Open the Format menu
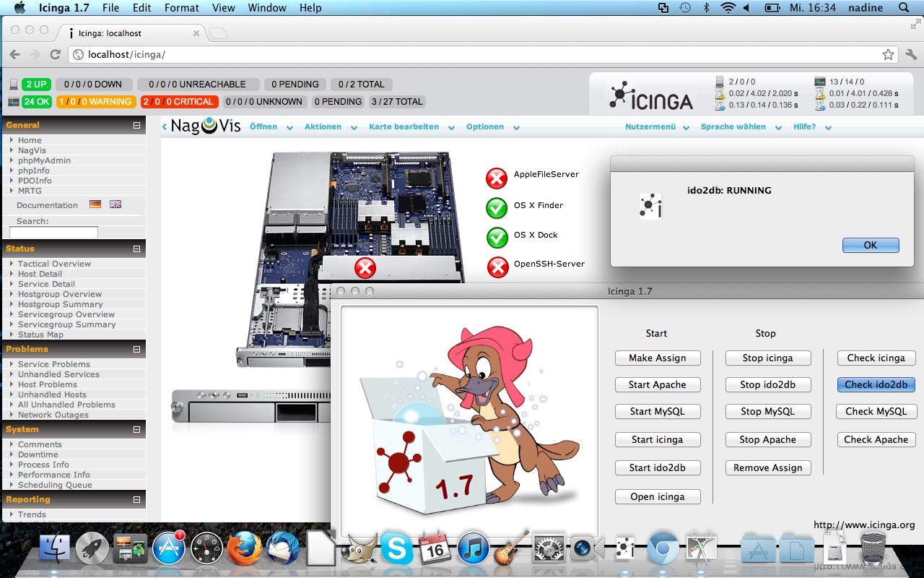 pyautogui.click(x=182, y=8)
